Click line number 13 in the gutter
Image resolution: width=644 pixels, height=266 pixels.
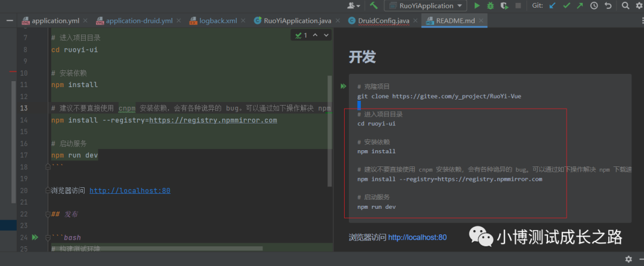pyautogui.click(x=23, y=109)
